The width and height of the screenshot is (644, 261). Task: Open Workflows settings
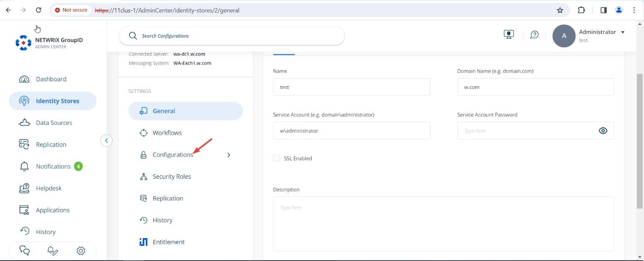point(167,133)
